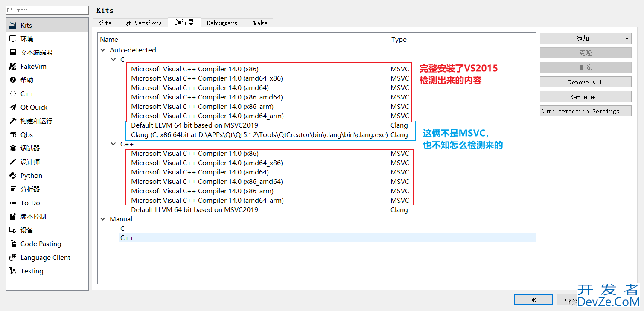Open the 分析器 analyzer icon
Screen dimensions: 644x311
click(13, 189)
